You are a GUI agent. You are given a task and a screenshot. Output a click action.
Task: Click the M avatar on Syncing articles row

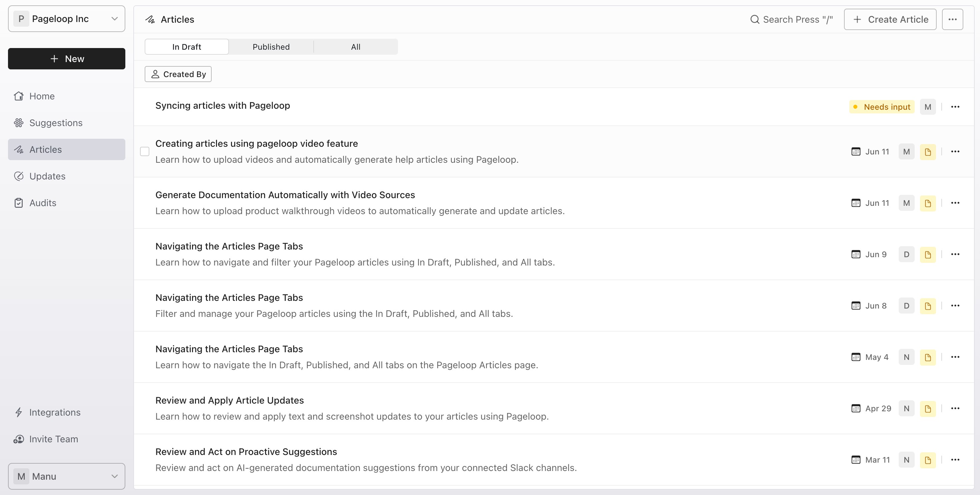[928, 107]
